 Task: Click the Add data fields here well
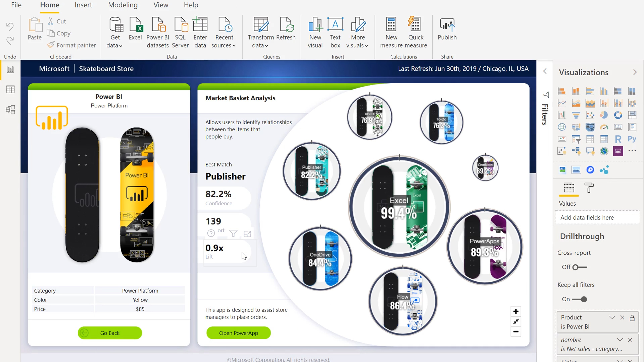(x=597, y=217)
